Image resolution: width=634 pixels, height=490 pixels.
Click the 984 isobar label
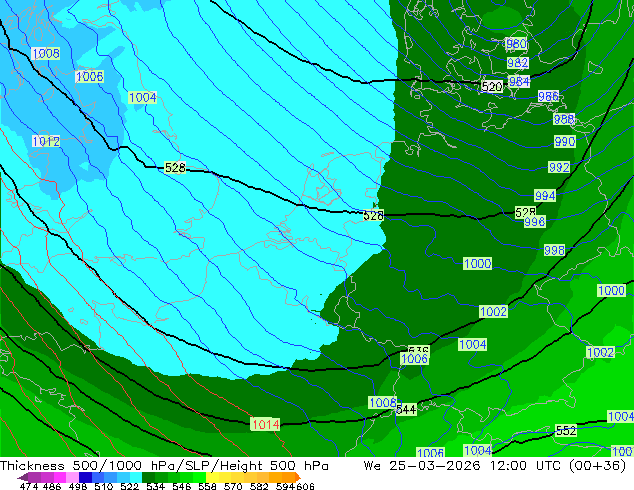coord(519,81)
